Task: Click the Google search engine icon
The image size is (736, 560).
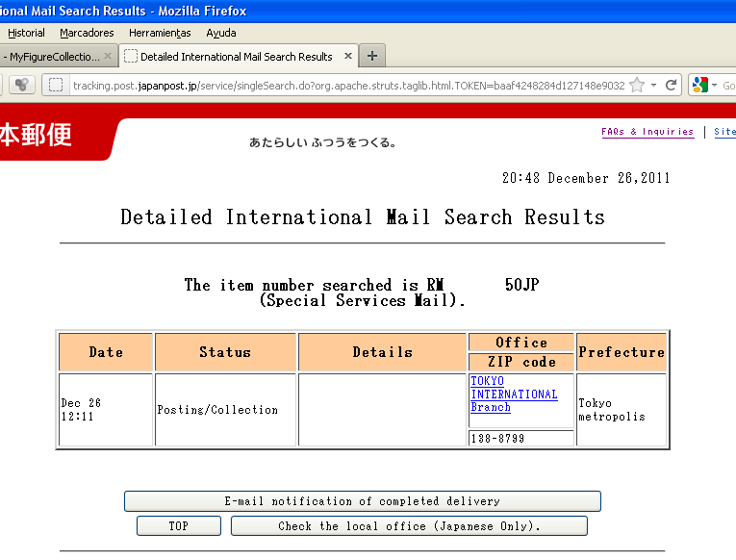Action: coord(699,85)
